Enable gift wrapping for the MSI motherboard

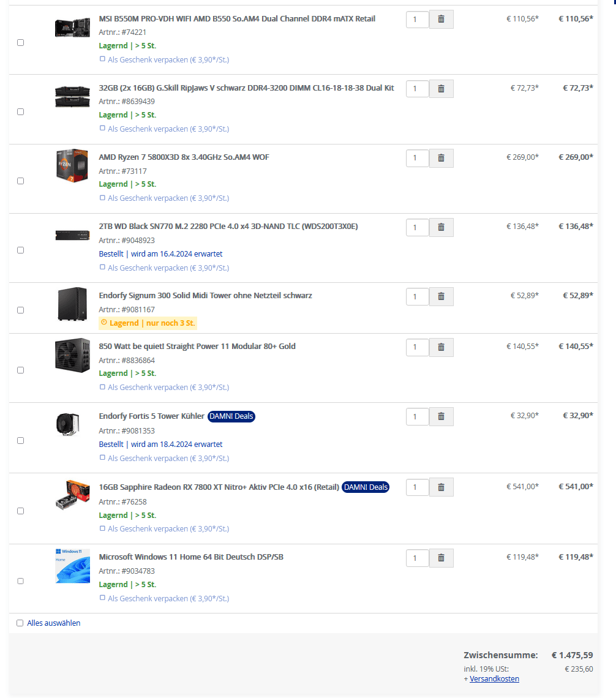[102, 59]
